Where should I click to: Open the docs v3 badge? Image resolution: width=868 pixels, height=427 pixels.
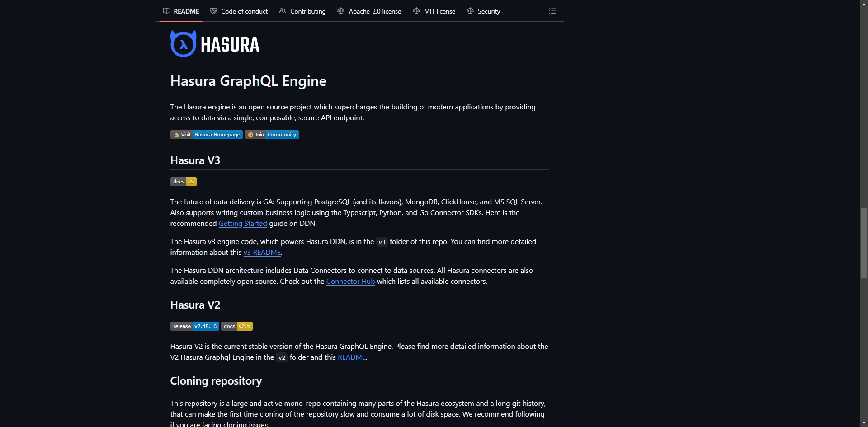coord(184,182)
